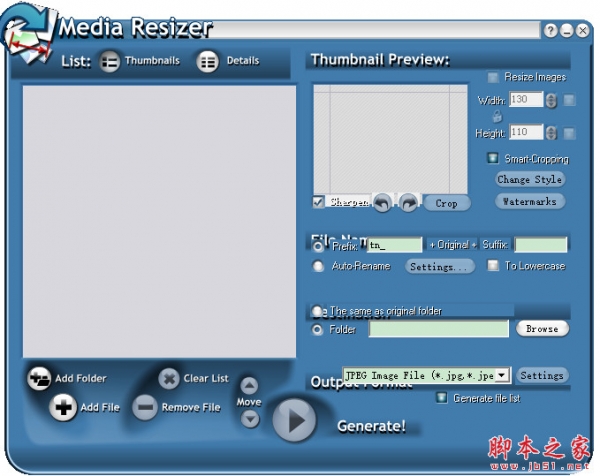Rotate thumbnail right with redo arrow

tap(409, 202)
